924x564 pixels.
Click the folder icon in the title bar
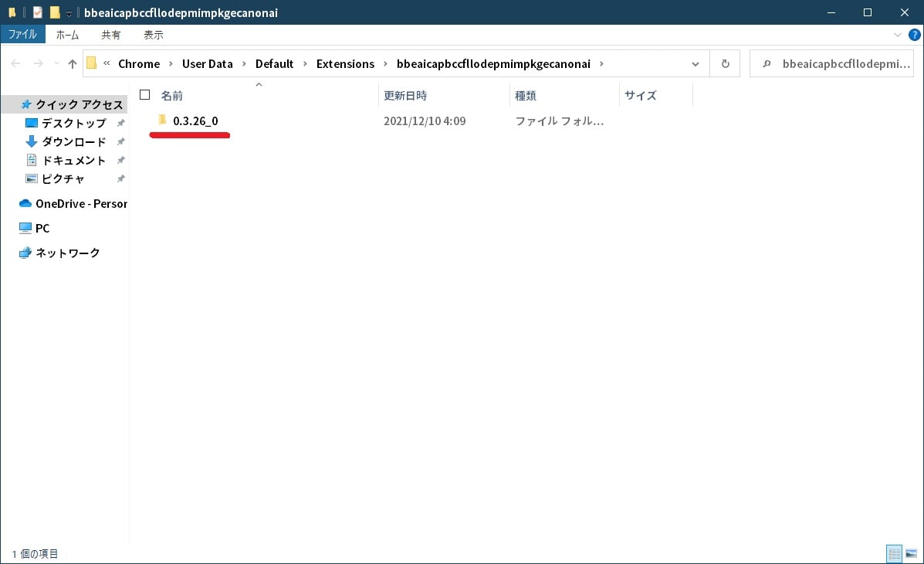[x=12, y=12]
